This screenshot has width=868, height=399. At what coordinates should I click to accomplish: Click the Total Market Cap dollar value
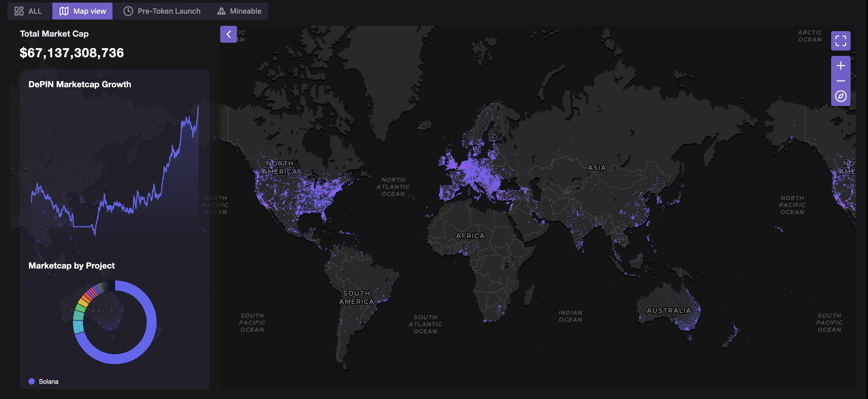point(72,53)
